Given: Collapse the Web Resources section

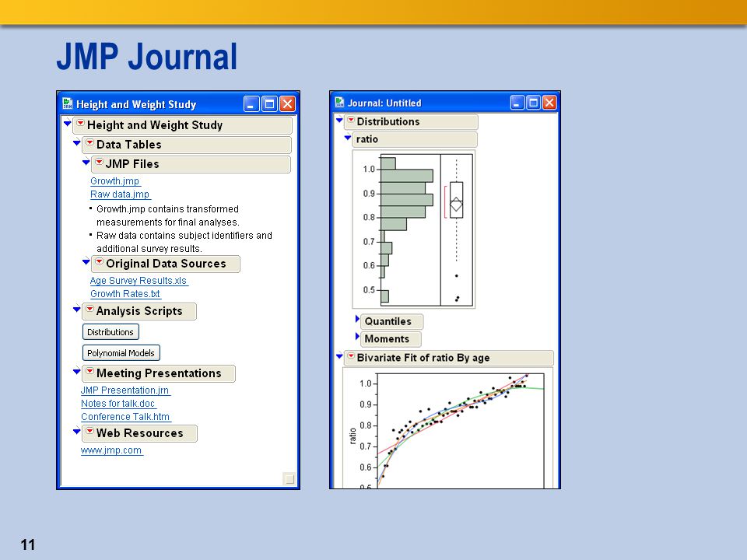Looking at the screenshot, I should tap(77, 432).
